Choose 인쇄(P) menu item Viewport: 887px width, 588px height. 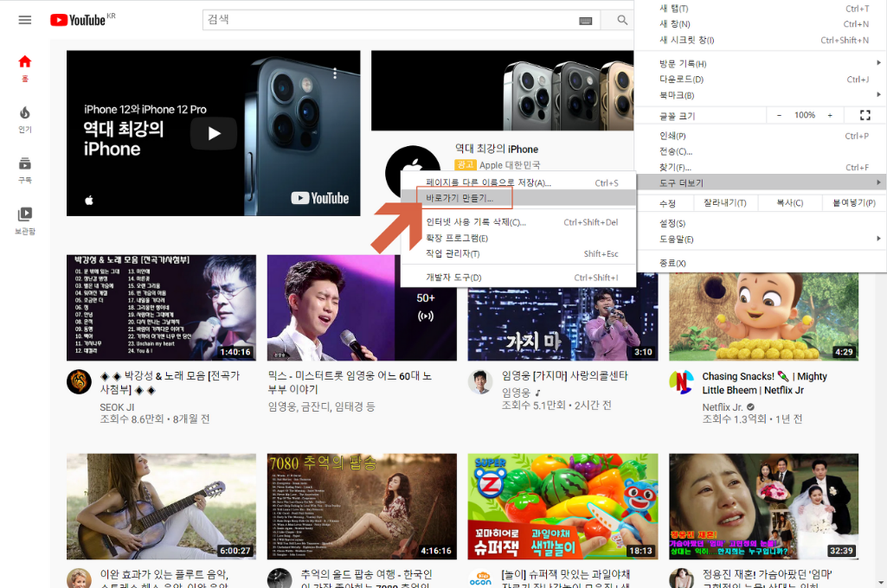(x=762, y=136)
